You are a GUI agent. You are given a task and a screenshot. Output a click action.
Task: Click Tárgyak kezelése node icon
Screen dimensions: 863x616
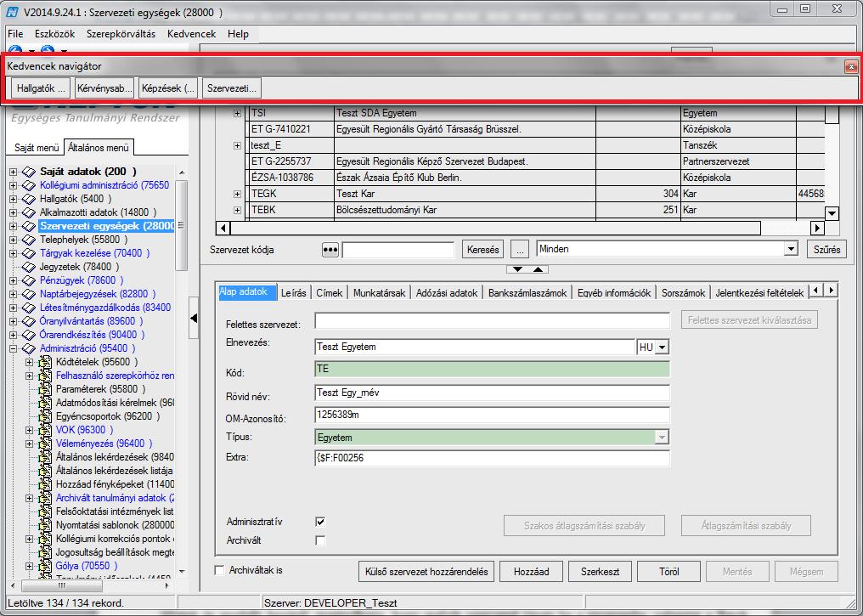click(x=29, y=253)
